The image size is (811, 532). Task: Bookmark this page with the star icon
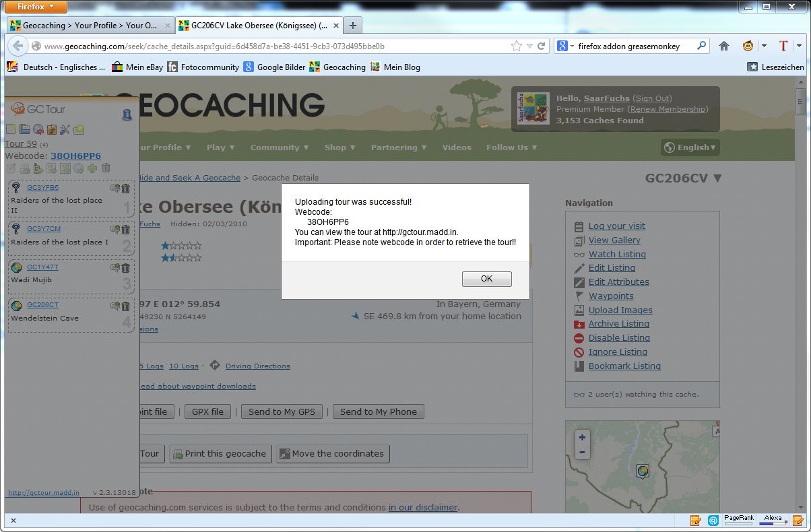click(x=517, y=46)
